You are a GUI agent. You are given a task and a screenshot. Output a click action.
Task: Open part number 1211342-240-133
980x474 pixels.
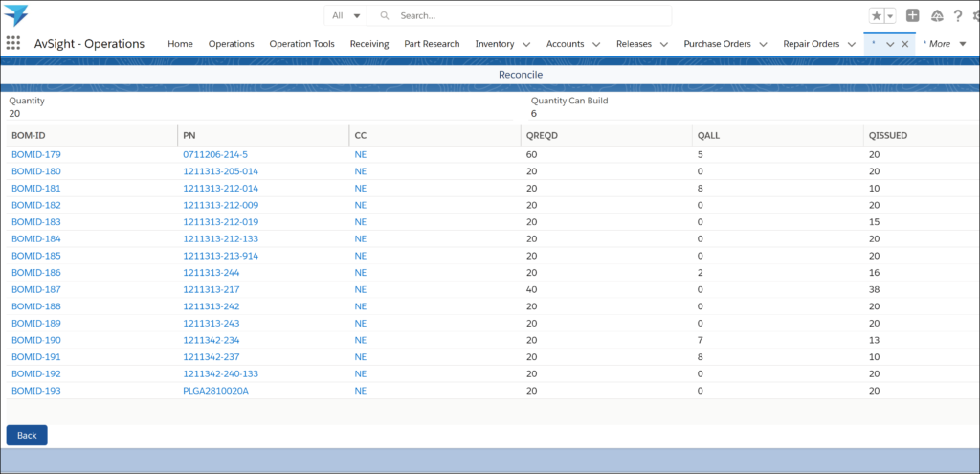tap(221, 374)
